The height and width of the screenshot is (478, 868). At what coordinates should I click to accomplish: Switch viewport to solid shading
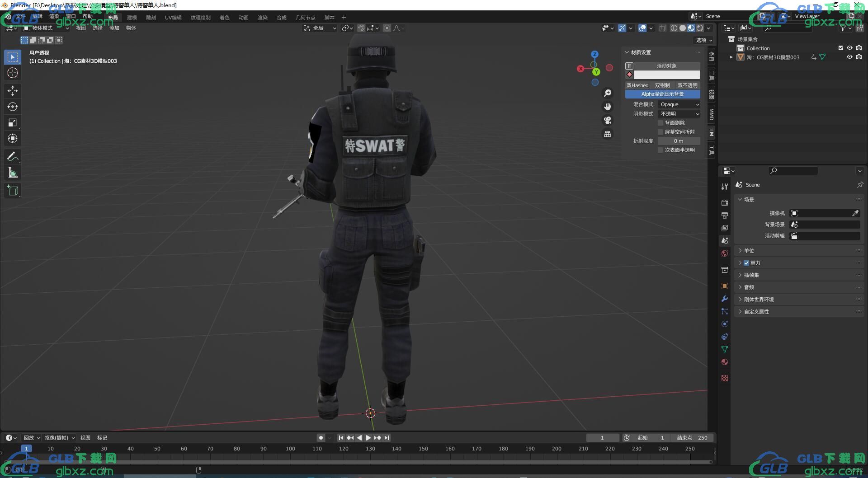coord(683,28)
